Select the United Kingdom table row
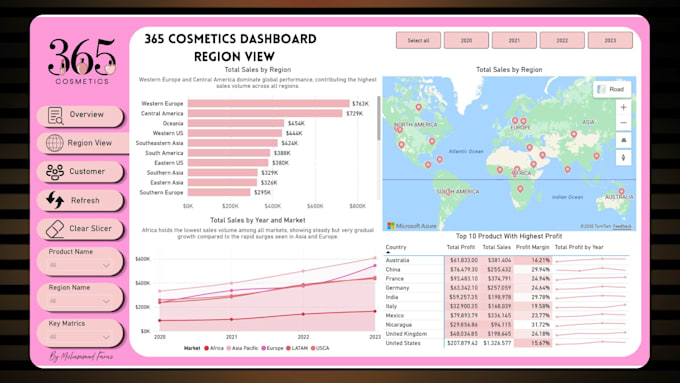The width and height of the screenshot is (680, 383). (506, 334)
